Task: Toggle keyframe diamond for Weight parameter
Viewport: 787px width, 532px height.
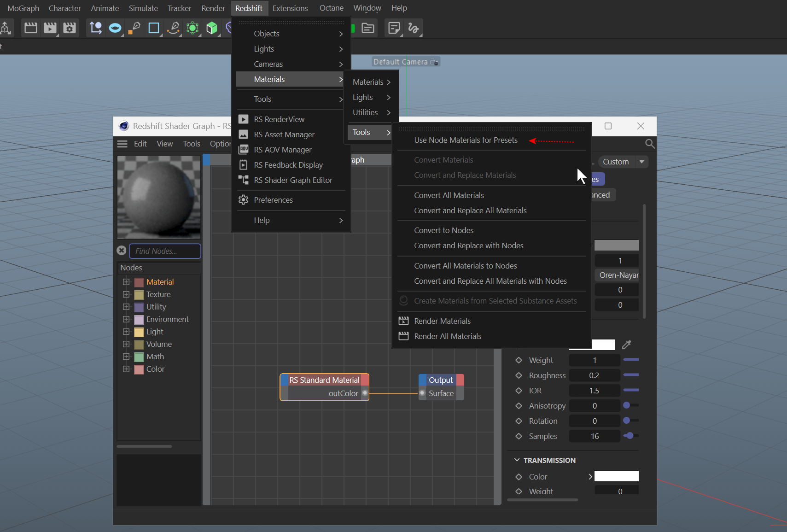Action: pos(519,360)
